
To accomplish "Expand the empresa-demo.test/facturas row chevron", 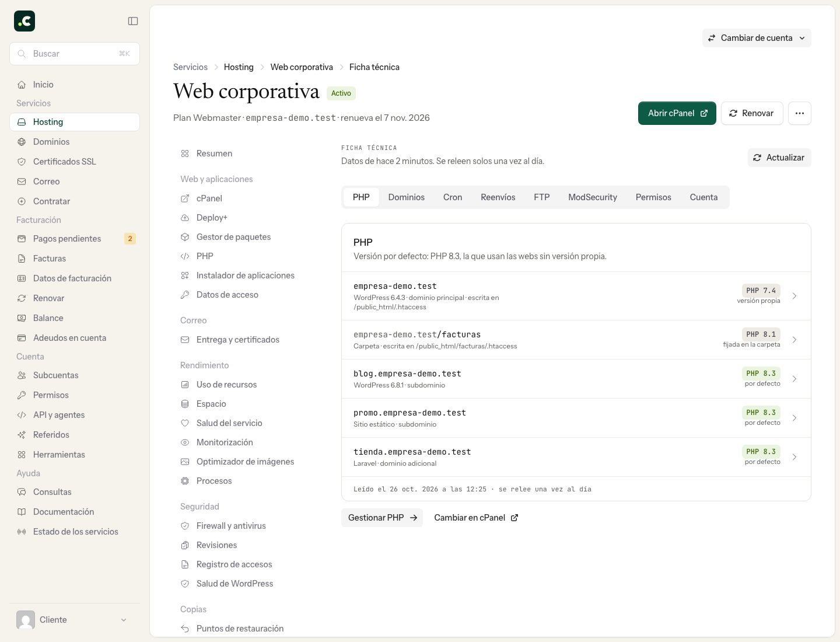I will coord(794,340).
